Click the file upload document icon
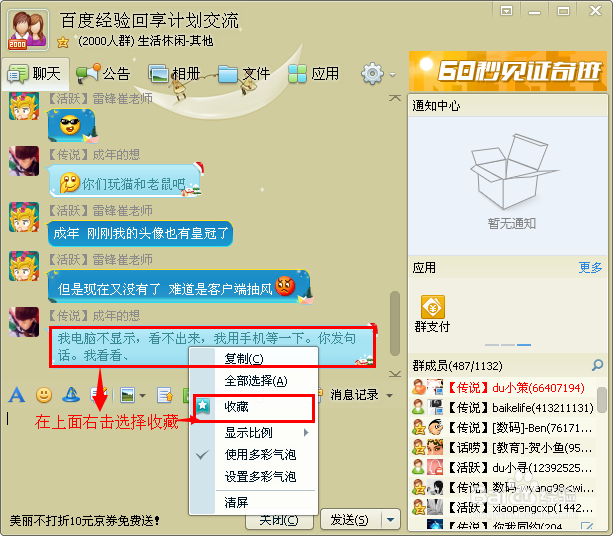 [165, 395]
